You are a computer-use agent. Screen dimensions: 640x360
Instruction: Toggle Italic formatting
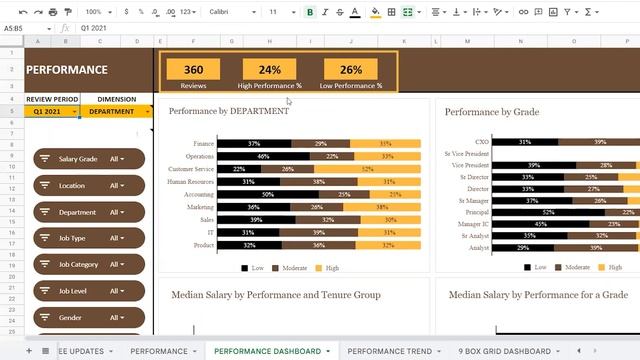pos(325,12)
